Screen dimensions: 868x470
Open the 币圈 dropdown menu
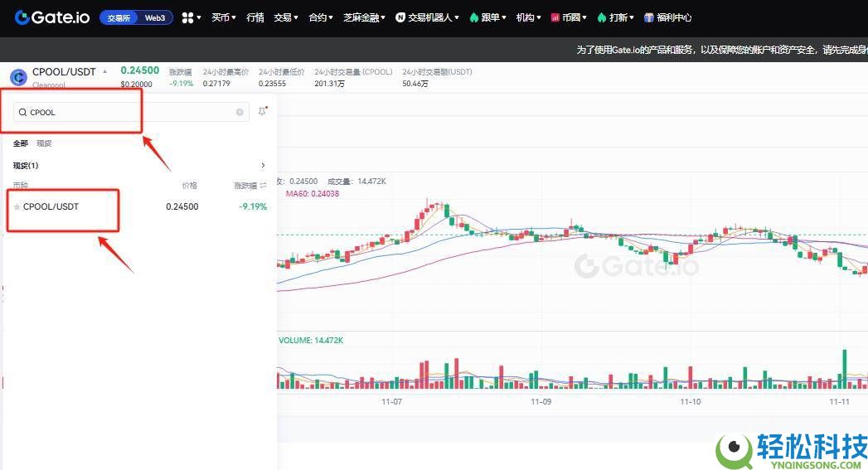(x=569, y=17)
